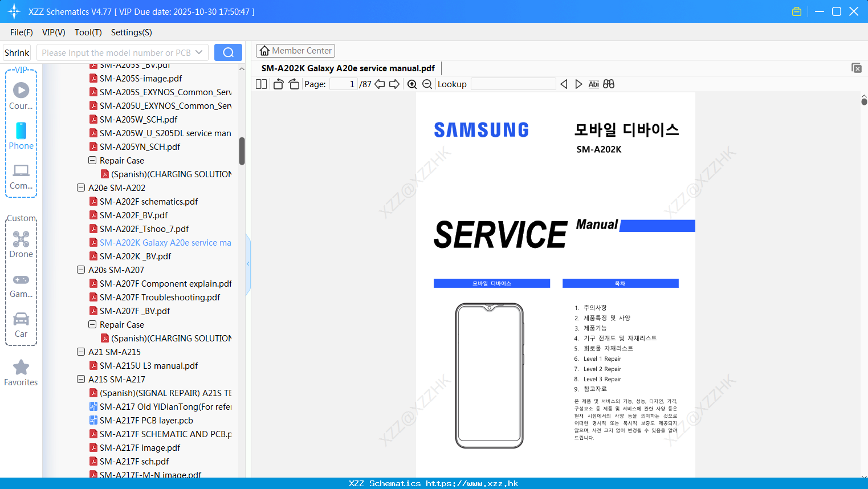Viewport: 868px width, 489px height.
Task: Collapse Repair Case under SM-A205YN
Action: [92, 160]
